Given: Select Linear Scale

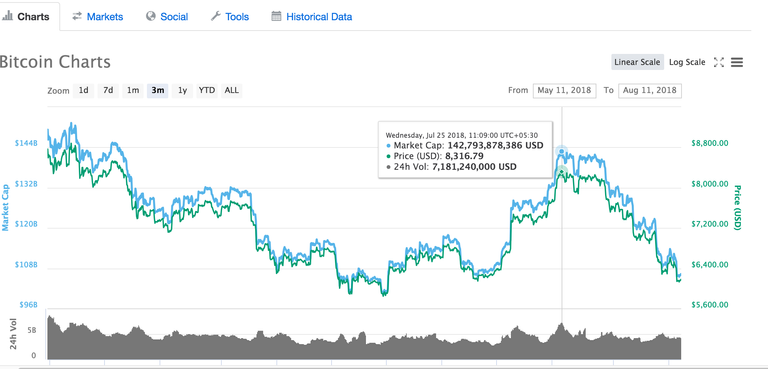Looking at the screenshot, I should point(637,62).
